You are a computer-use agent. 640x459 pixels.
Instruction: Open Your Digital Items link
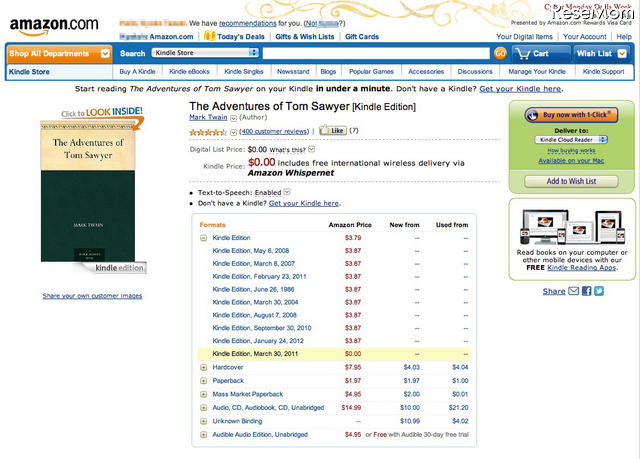tap(524, 36)
